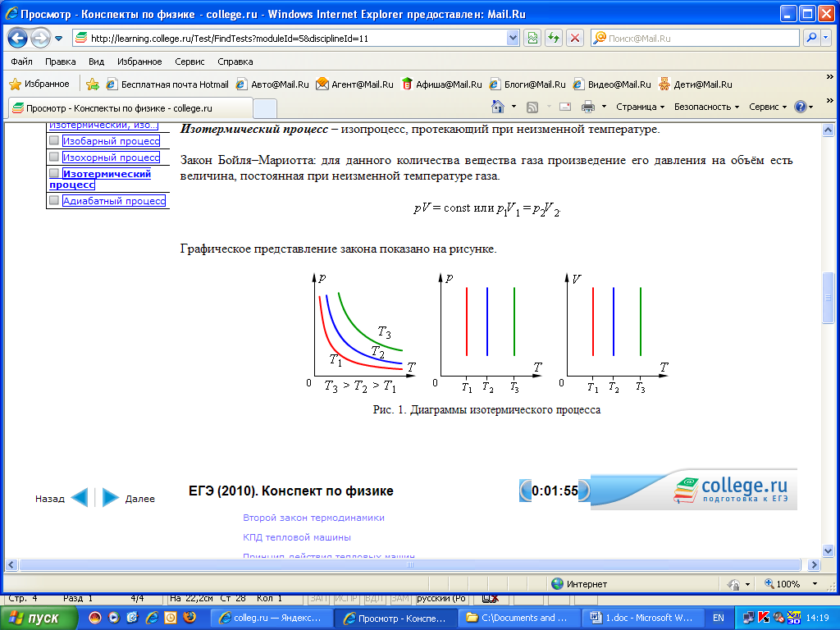Open the Авто@Mail.Ru bookmark
The width and height of the screenshot is (840, 630).
point(272,84)
